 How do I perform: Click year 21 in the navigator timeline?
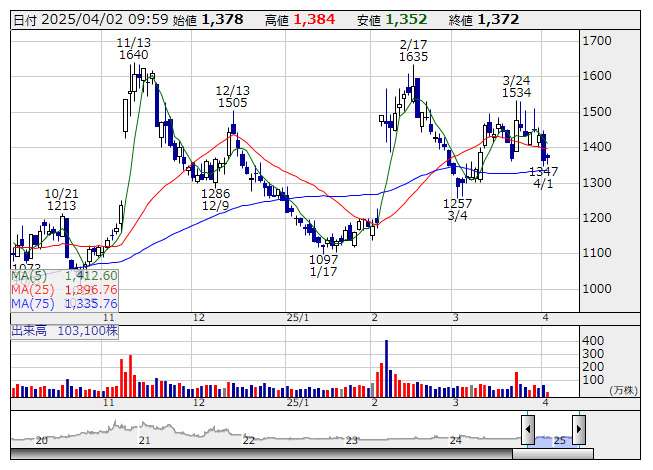click(145, 440)
